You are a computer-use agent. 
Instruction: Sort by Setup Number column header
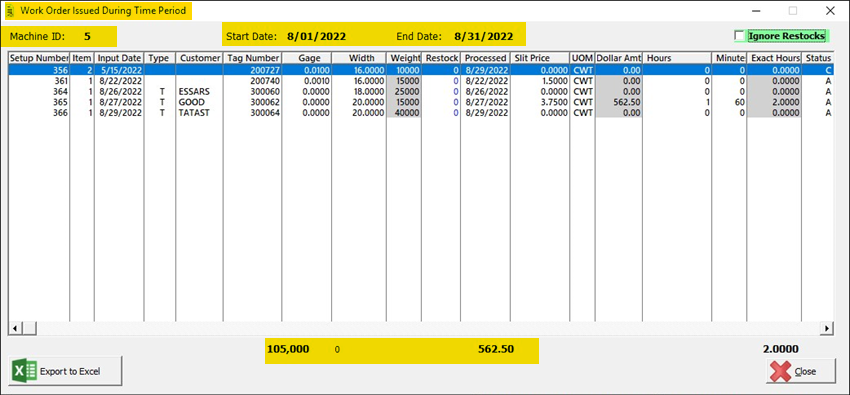(39, 58)
